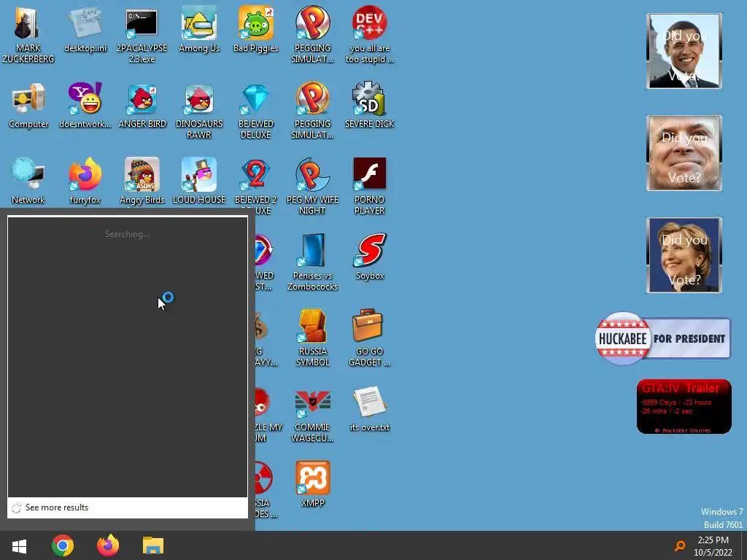Open Firefox from the taskbar
Viewport: 747px width, 560px height.
click(108, 545)
